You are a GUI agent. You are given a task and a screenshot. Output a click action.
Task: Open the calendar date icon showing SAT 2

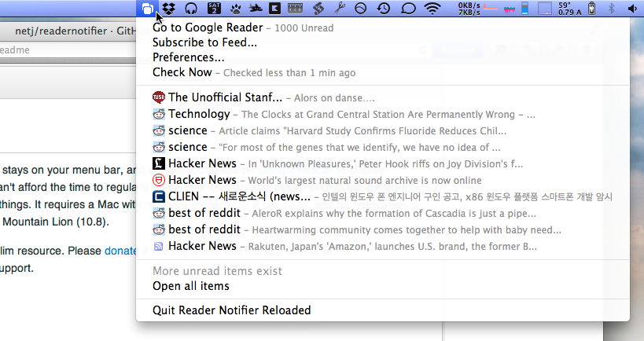click(x=214, y=8)
